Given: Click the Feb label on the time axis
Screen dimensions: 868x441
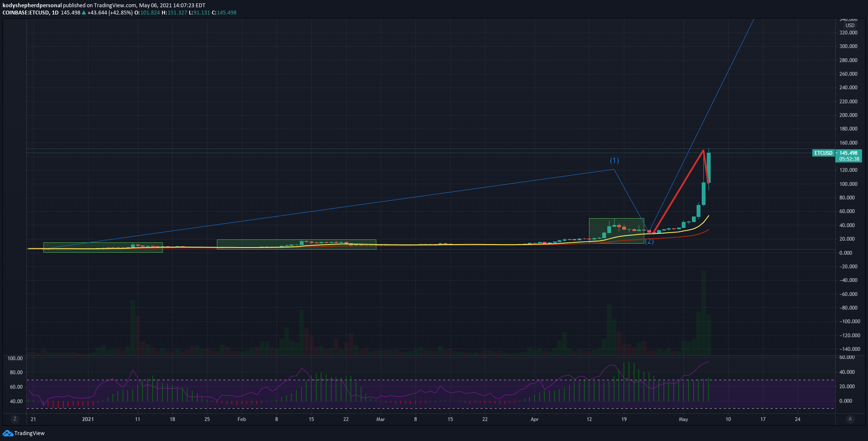Looking at the screenshot, I should click(242, 419).
